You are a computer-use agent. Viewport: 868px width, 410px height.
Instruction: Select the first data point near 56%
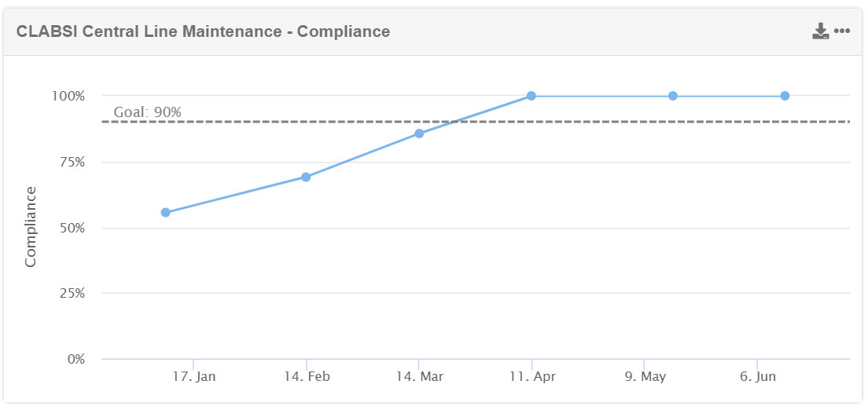coord(165,213)
